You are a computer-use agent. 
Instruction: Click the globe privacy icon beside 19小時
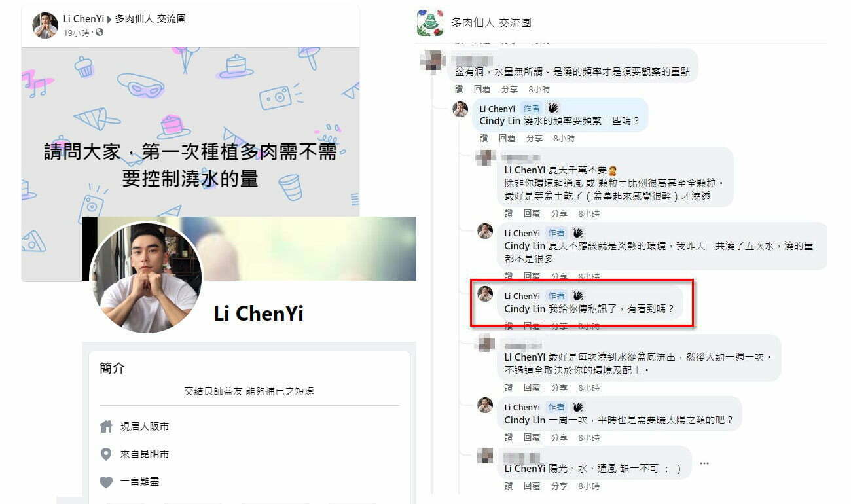coord(100,33)
